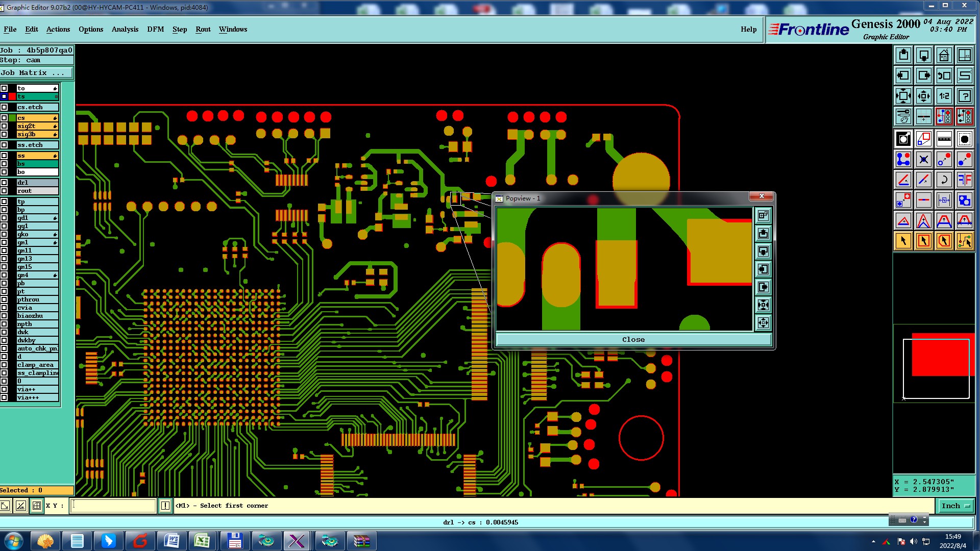The width and height of the screenshot is (980, 551).
Task: Open the Inch units dropdown
Action: [955, 506]
